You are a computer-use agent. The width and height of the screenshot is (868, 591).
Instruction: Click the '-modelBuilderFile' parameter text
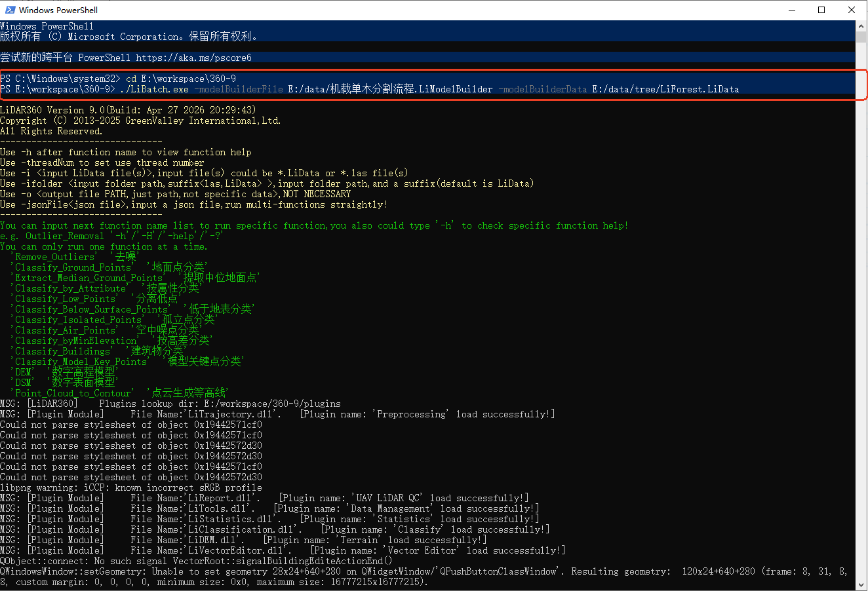tap(239, 89)
